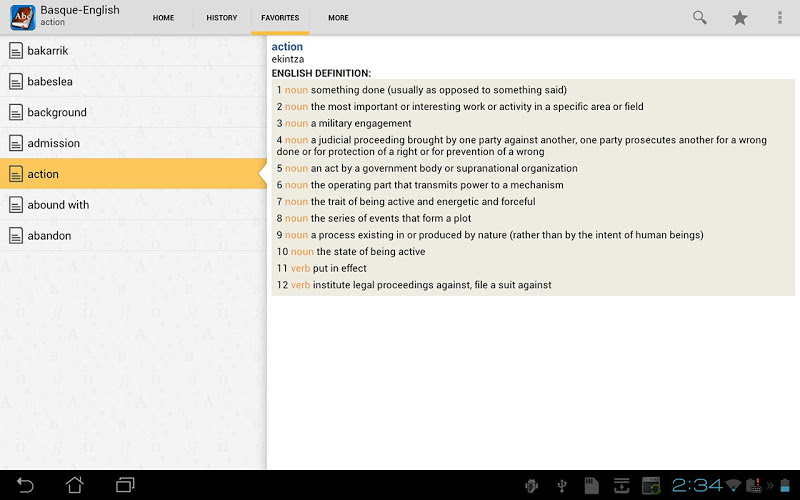The width and height of the screenshot is (800, 500).
Task: Select the Favorites tab
Action: point(280,18)
